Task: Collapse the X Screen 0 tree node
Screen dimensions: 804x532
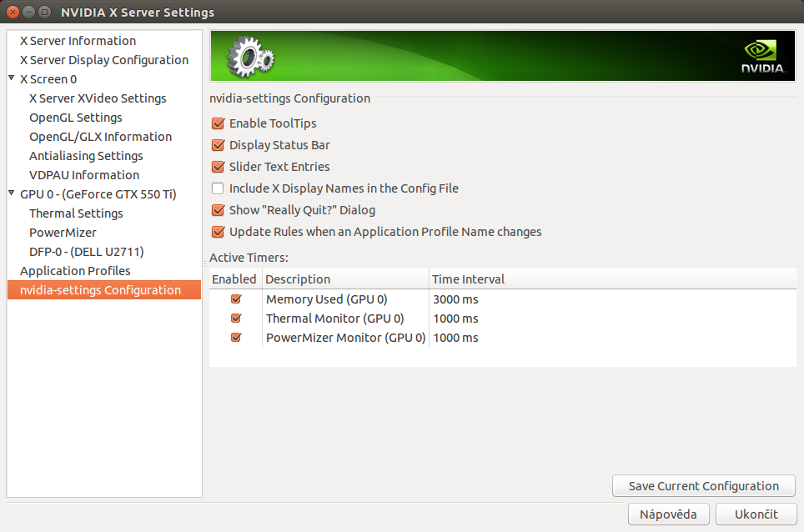Action: [x=12, y=78]
